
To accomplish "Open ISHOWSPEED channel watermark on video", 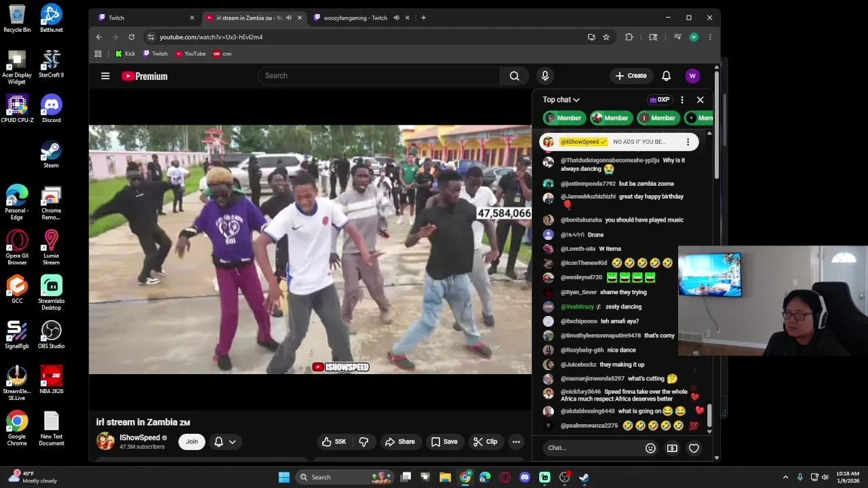I will click(x=340, y=367).
